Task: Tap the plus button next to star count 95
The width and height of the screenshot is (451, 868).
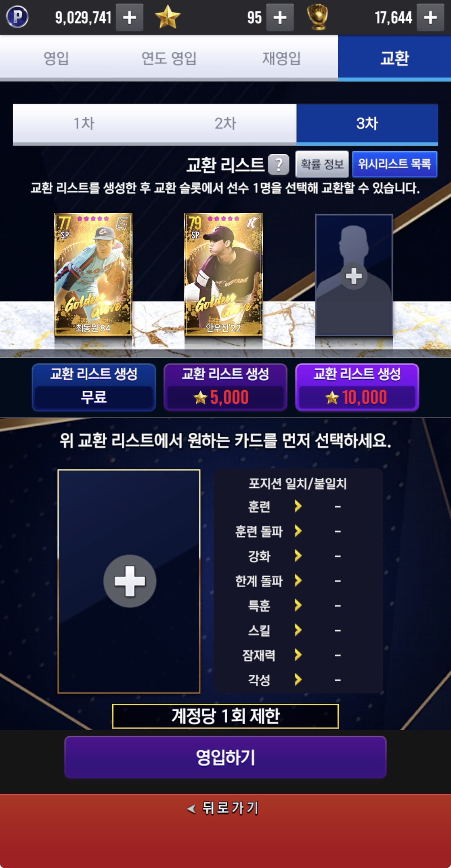Action: 280,17
